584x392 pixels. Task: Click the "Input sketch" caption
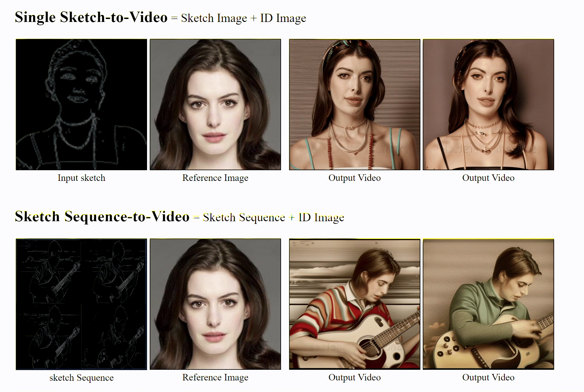(81, 178)
